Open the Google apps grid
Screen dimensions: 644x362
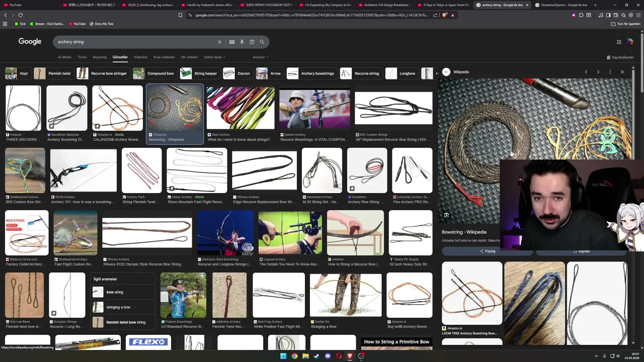pos(619,42)
